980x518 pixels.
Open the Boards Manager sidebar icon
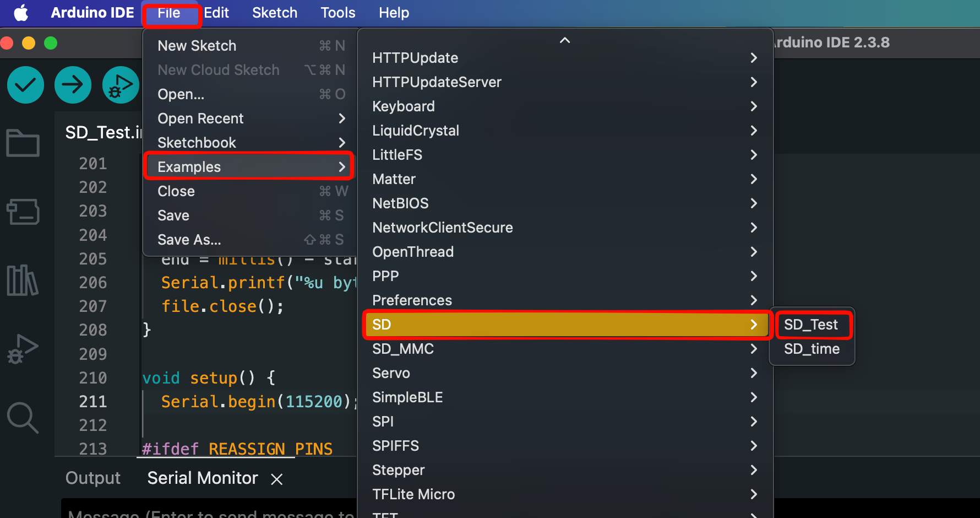(x=23, y=212)
